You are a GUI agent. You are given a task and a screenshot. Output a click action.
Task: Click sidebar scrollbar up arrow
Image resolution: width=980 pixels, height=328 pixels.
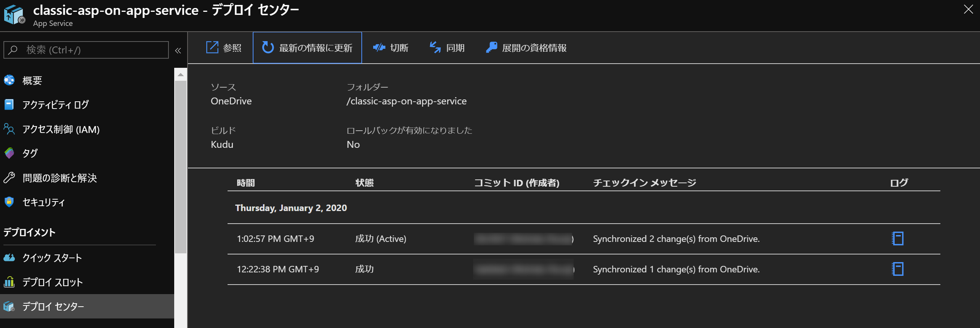click(x=181, y=75)
